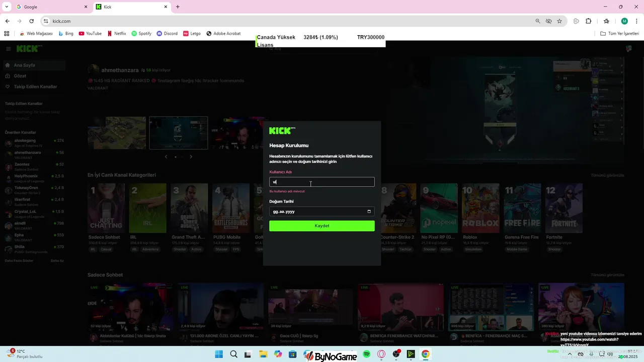Open the Crystal_LoL recommended channel
The height and width of the screenshot is (362, 644).
[x=34, y=214]
